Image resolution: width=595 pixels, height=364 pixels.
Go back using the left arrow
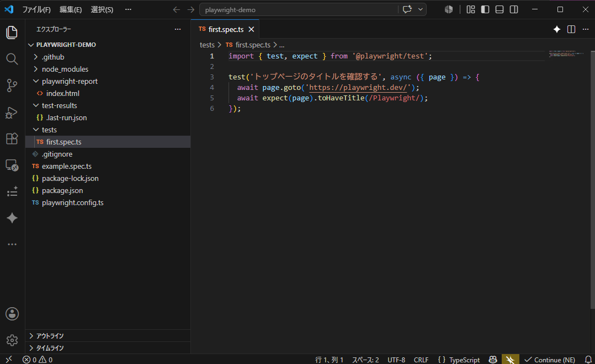click(177, 9)
